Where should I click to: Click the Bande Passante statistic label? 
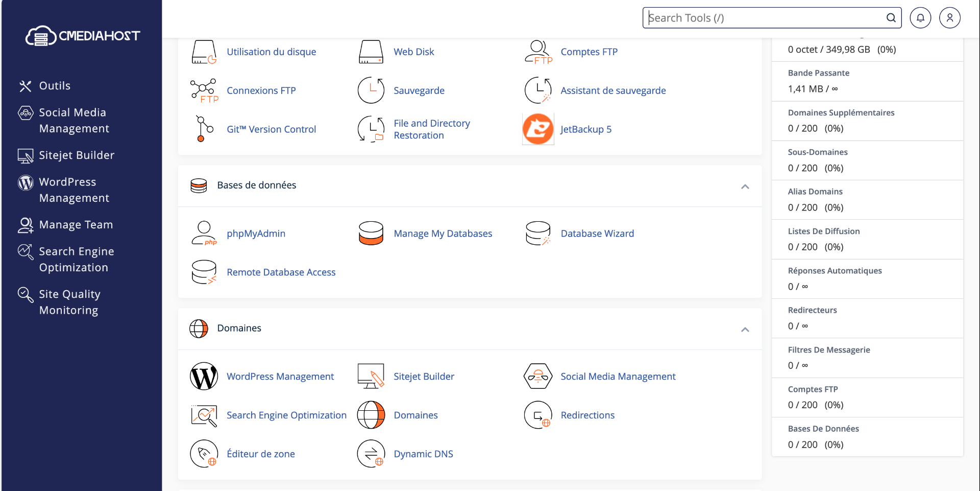point(819,73)
